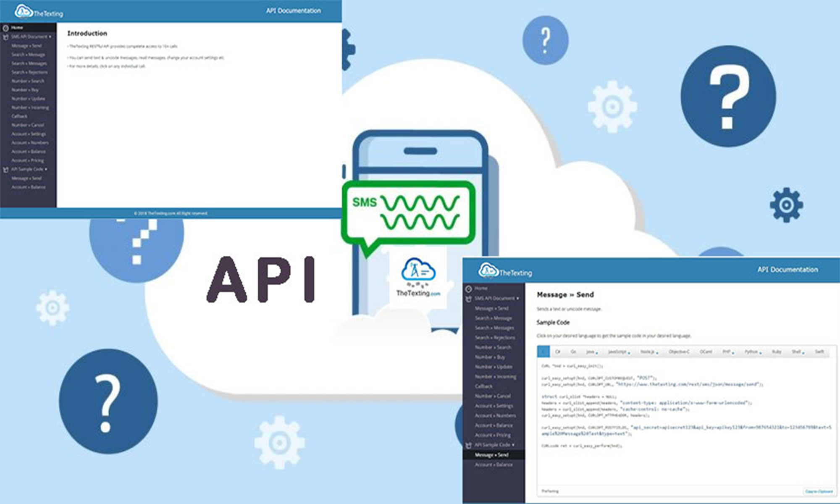Switch to the C# sample code tab
Screen dimensions: 840x504
point(558,352)
